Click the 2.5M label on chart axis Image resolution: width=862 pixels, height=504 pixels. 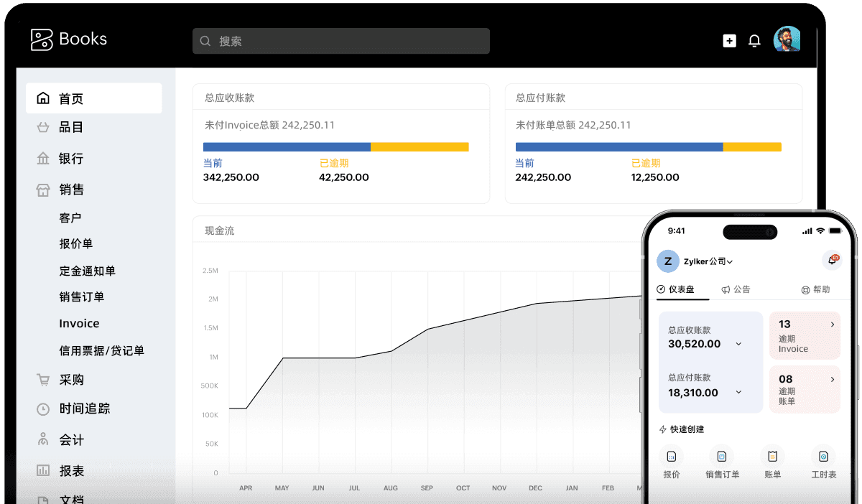click(210, 271)
